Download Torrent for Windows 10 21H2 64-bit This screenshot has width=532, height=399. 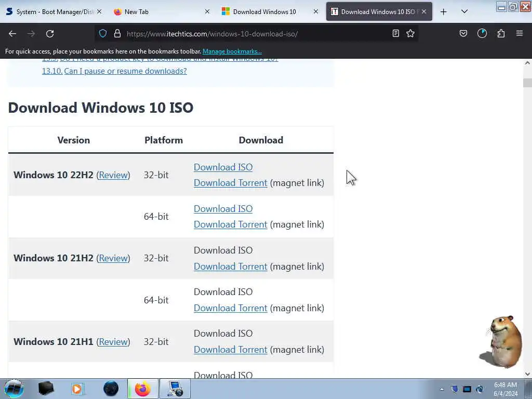point(231,308)
